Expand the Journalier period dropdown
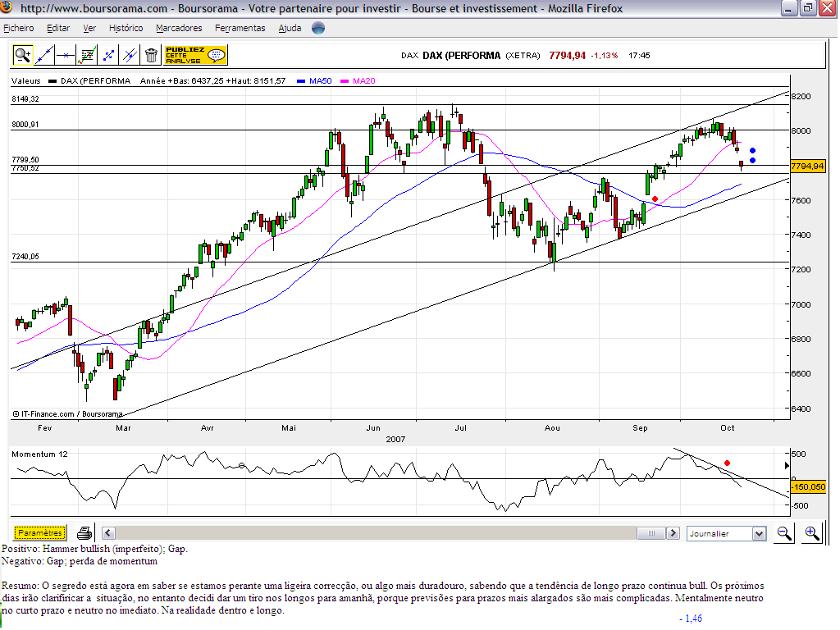 [759, 533]
